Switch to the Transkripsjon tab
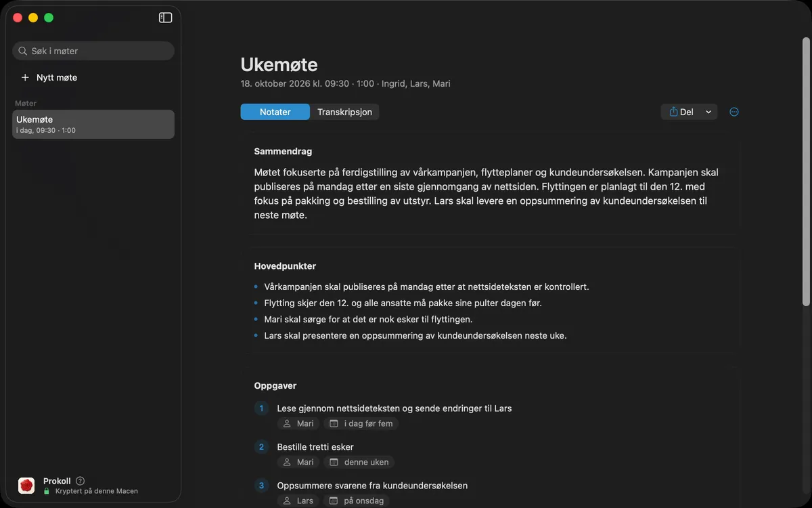 (344, 112)
